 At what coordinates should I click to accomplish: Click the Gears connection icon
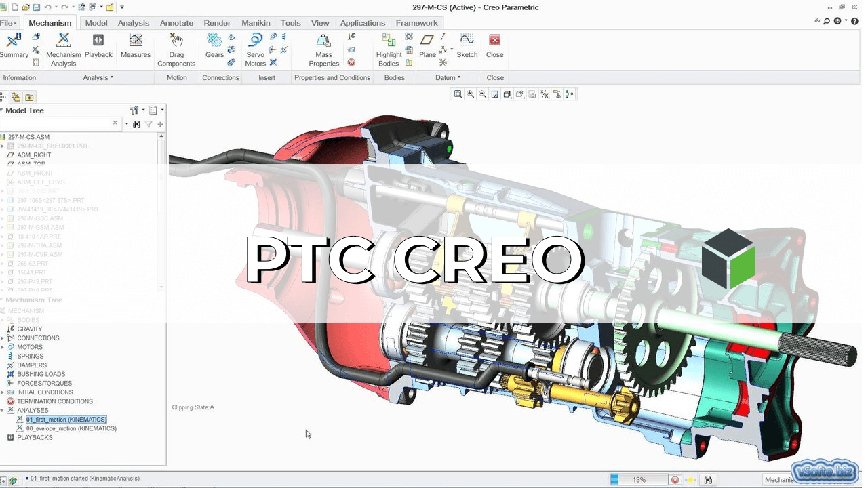(214, 45)
